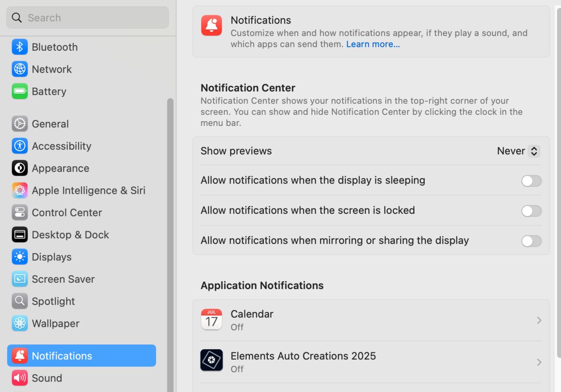Go to Desktop & Dock settings
The height and width of the screenshot is (392, 561).
point(20,235)
